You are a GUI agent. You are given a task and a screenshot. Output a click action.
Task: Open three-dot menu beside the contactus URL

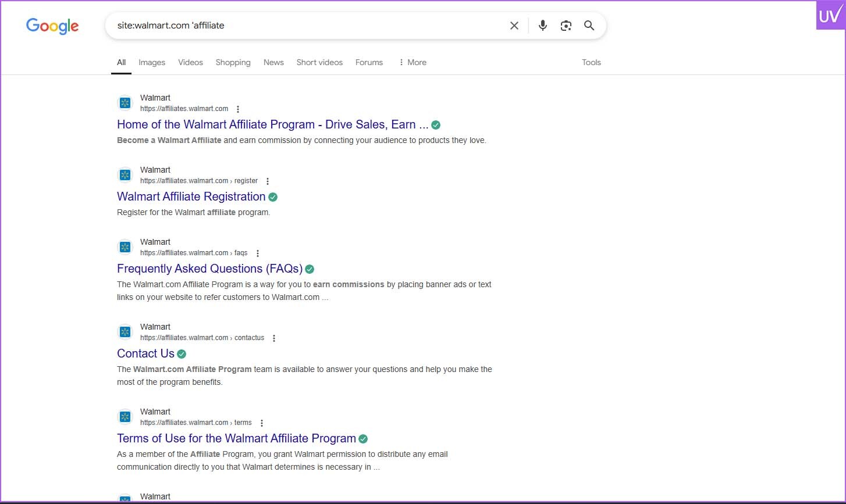pos(274,338)
